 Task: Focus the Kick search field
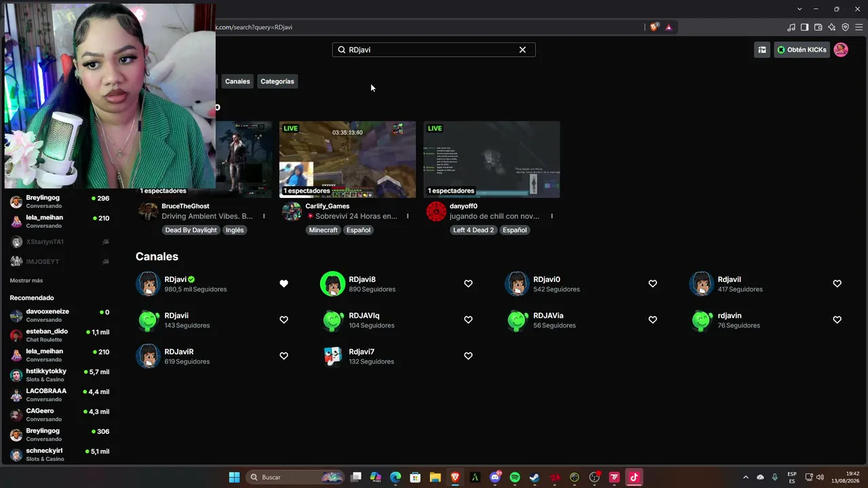[434, 49]
